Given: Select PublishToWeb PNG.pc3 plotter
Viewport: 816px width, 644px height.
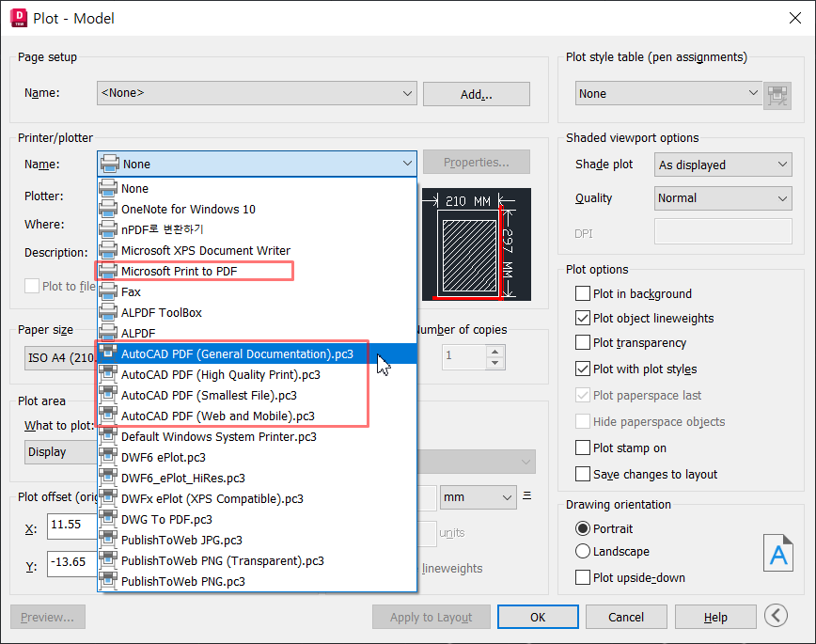Looking at the screenshot, I should [x=257, y=582].
